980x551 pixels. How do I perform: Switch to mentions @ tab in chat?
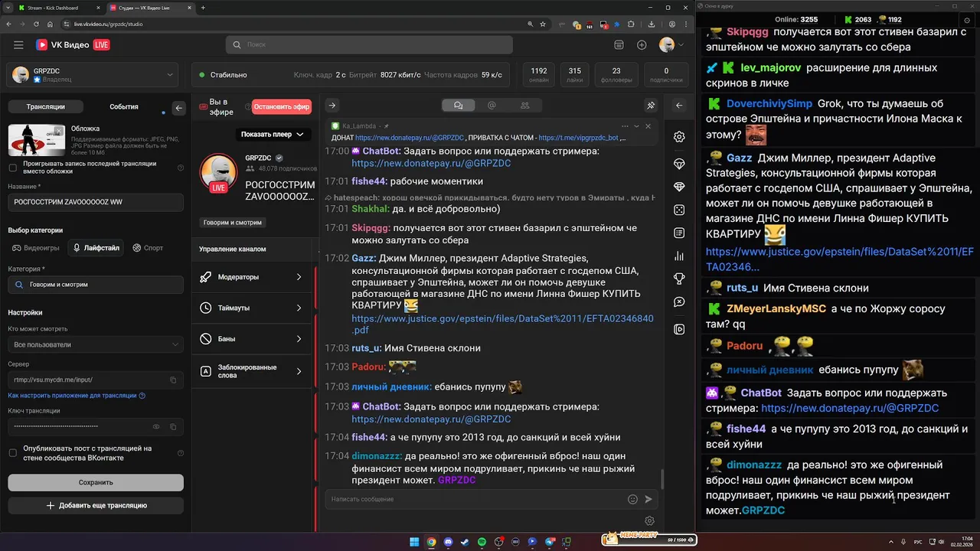pyautogui.click(x=492, y=106)
